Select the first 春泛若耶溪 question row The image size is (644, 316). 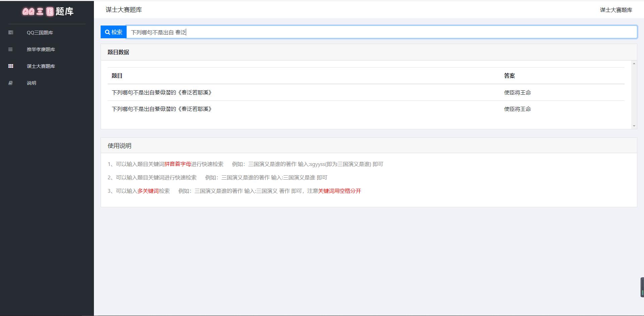coord(366,92)
